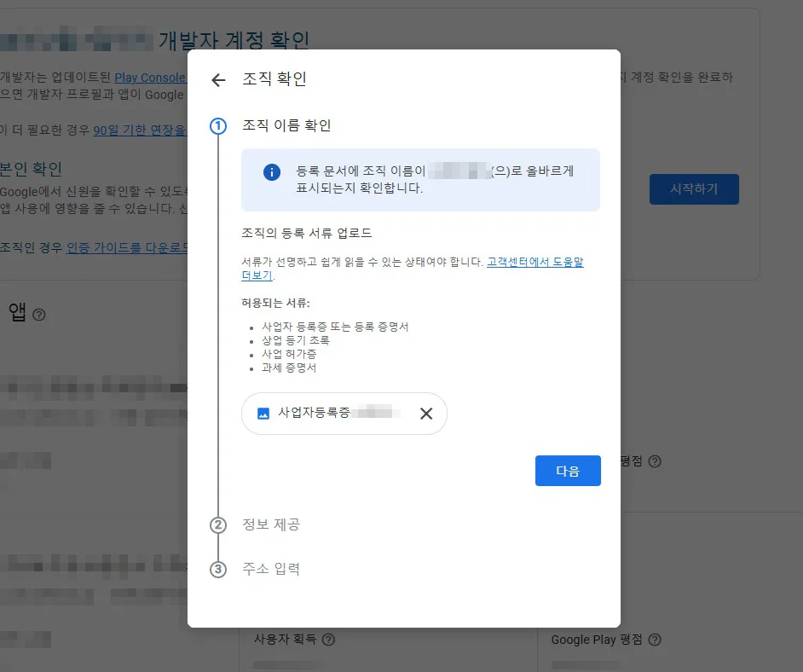Click help icon beside 사용자 획득

tap(328, 640)
